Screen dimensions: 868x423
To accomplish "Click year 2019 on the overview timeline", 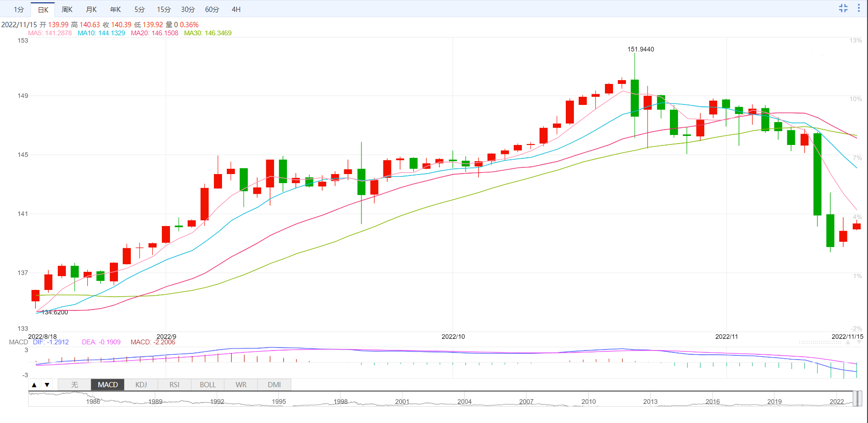I will [x=774, y=402].
